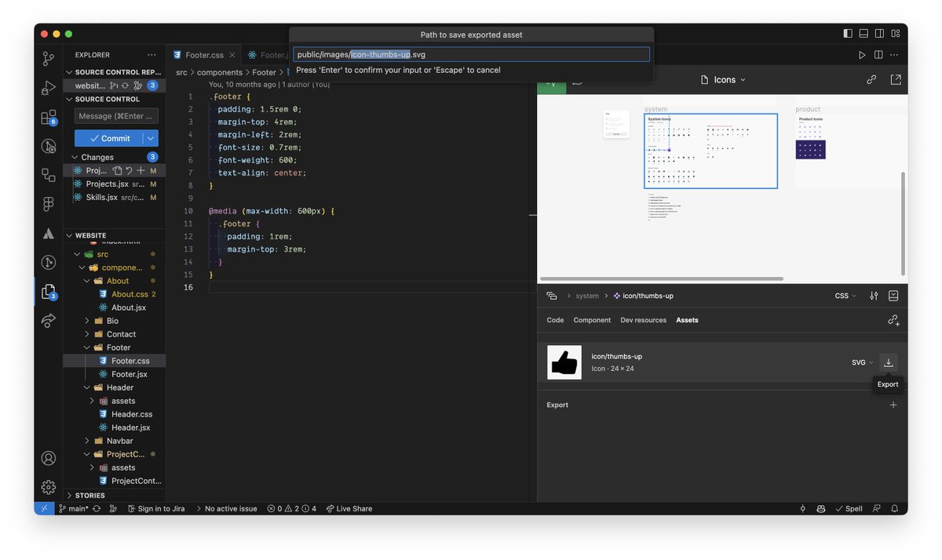Open the Live Share activity bar icon

tap(49, 320)
